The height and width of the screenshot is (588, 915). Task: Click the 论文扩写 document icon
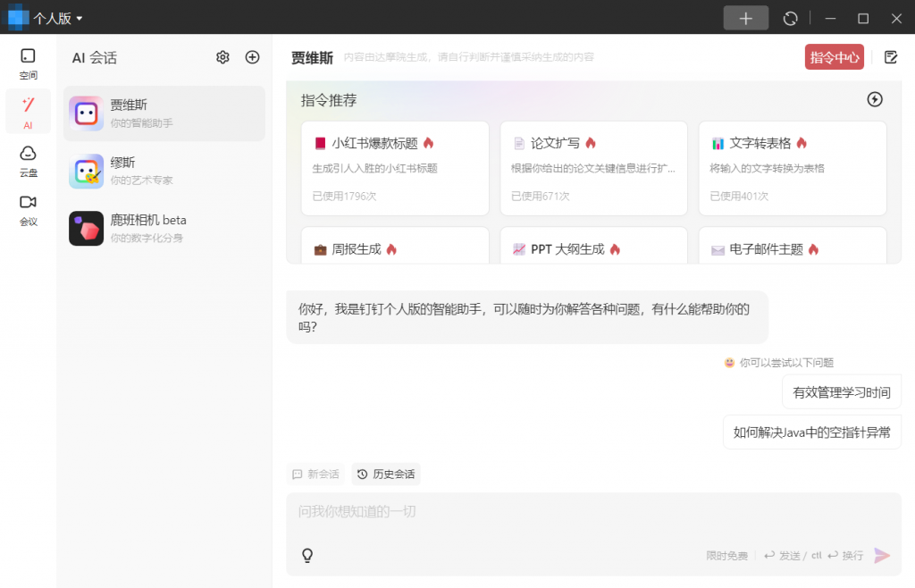pyautogui.click(x=519, y=144)
